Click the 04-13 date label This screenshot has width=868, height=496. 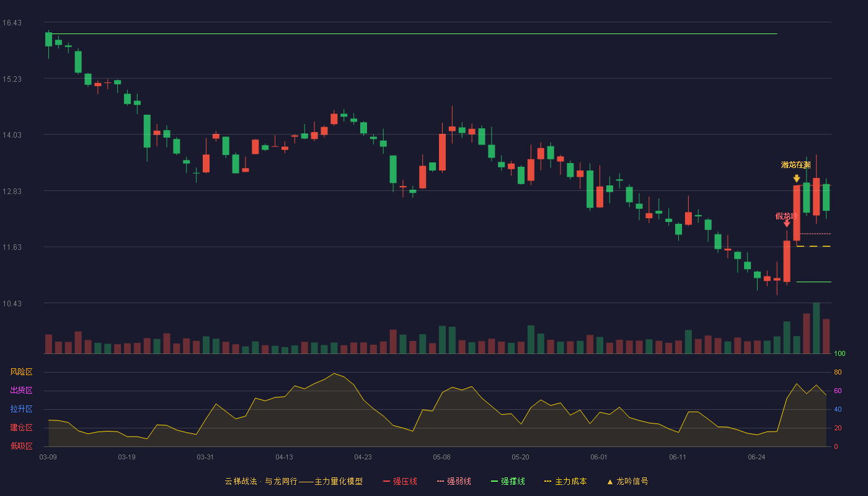point(284,457)
